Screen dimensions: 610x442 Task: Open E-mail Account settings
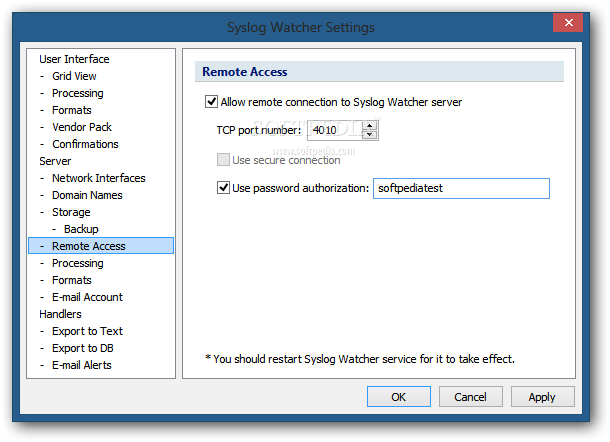87,297
